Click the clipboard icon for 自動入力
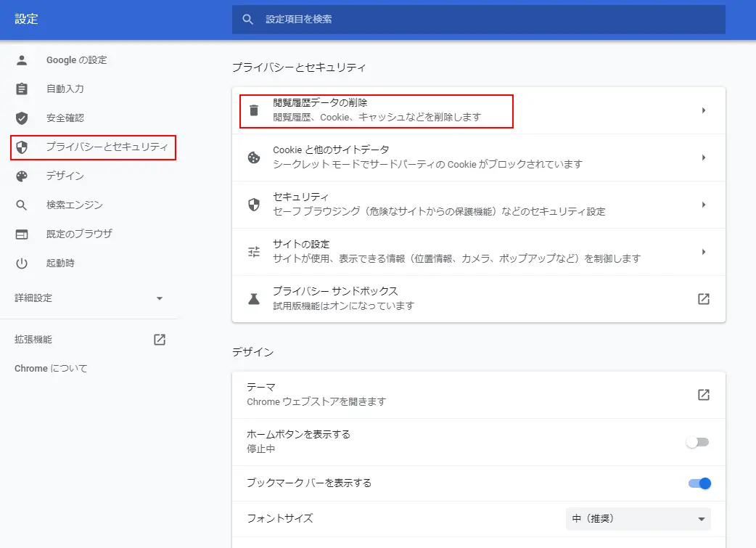This screenshot has height=548, width=756. 22,89
